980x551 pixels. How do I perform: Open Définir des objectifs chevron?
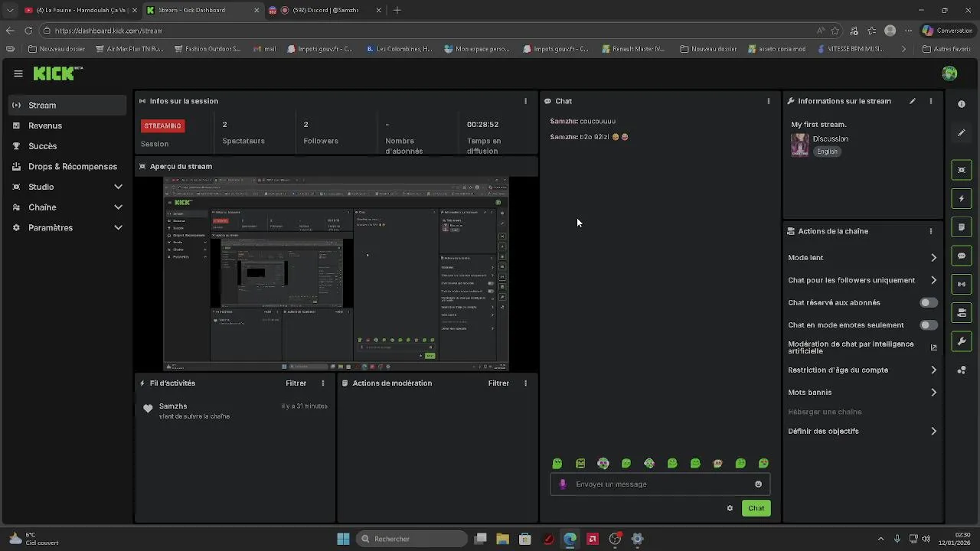tap(933, 432)
